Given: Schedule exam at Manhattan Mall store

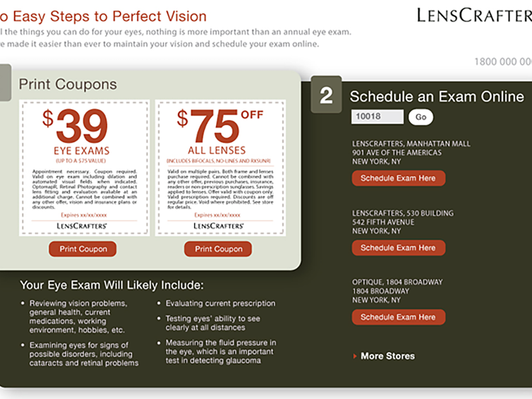Looking at the screenshot, I should (x=398, y=178).
